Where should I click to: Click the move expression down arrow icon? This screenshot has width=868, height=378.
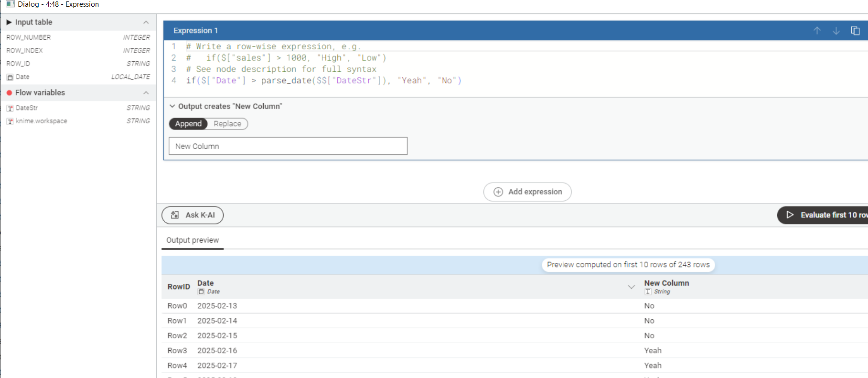pyautogui.click(x=836, y=31)
